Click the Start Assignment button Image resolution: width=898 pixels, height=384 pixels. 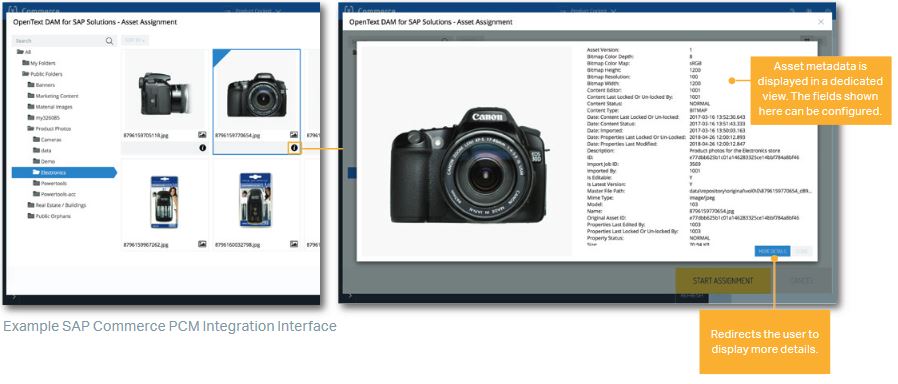click(723, 281)
